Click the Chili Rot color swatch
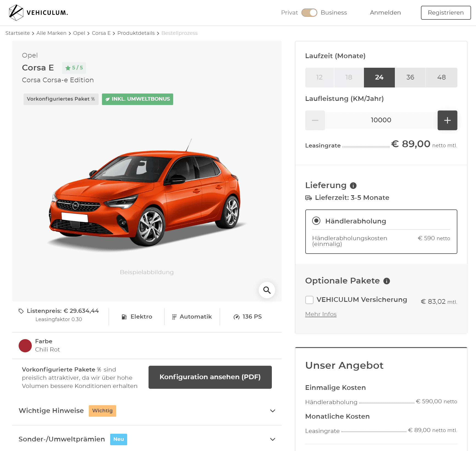The image size is (476, 451). [25, 346]
